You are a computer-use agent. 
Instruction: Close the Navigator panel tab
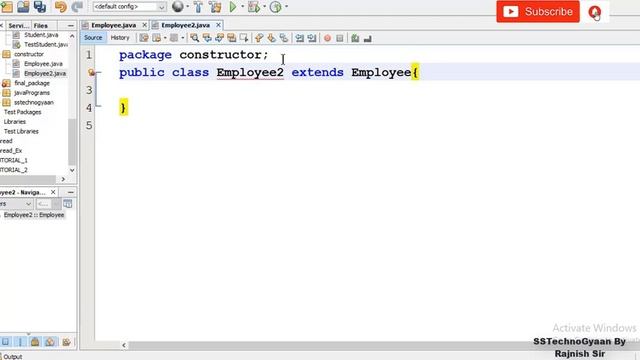coord(53,192)
